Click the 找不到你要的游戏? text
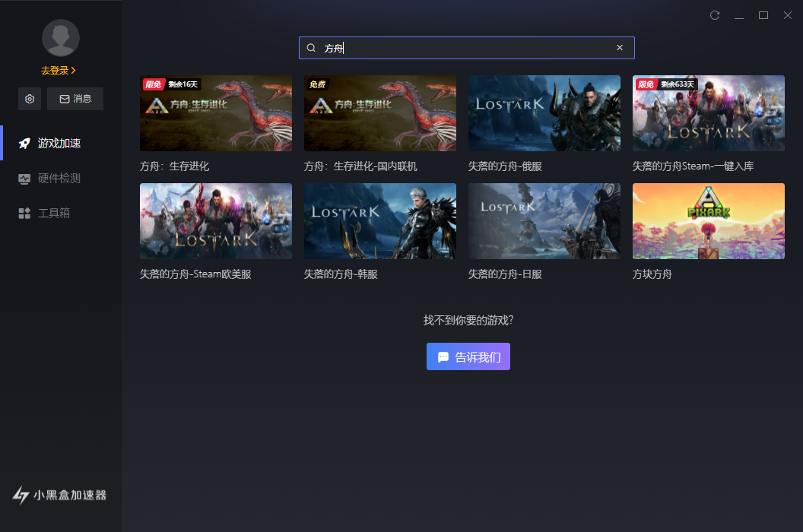This screenshot has width=803, height=532. (x=468, y=321)
